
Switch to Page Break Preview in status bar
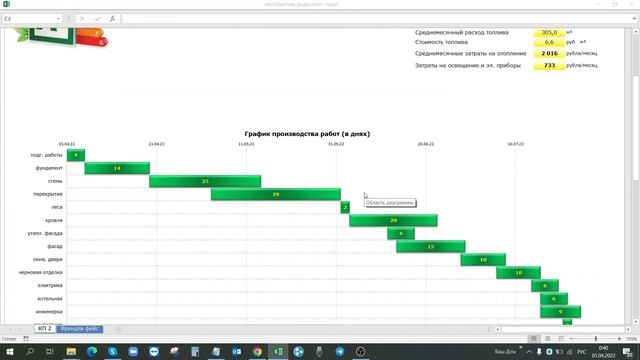[x=561, y=339]
